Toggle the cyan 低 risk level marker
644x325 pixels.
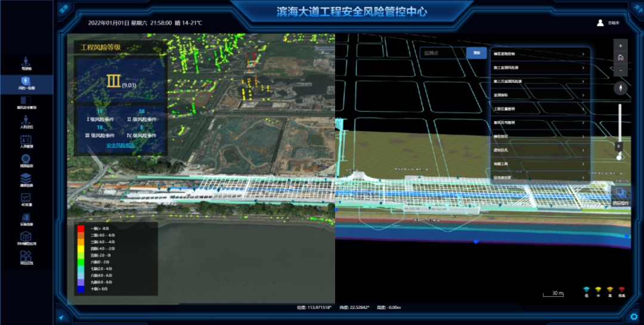(x=587, y=290)
